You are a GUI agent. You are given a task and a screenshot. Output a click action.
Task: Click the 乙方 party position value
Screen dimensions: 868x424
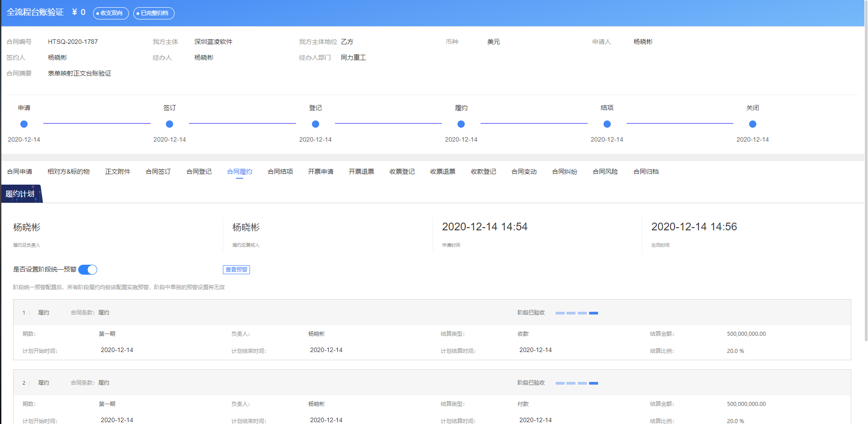click(x=347, y=42)
